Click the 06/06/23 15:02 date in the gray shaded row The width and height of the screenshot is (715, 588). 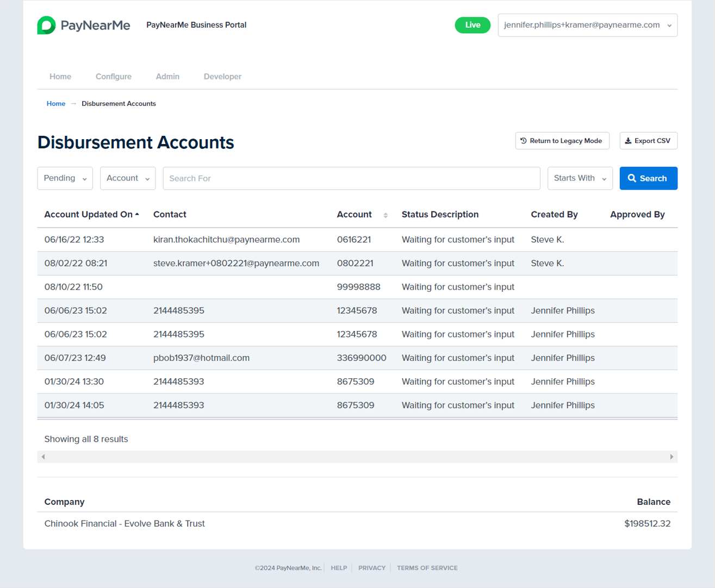[x=76, y=311]
